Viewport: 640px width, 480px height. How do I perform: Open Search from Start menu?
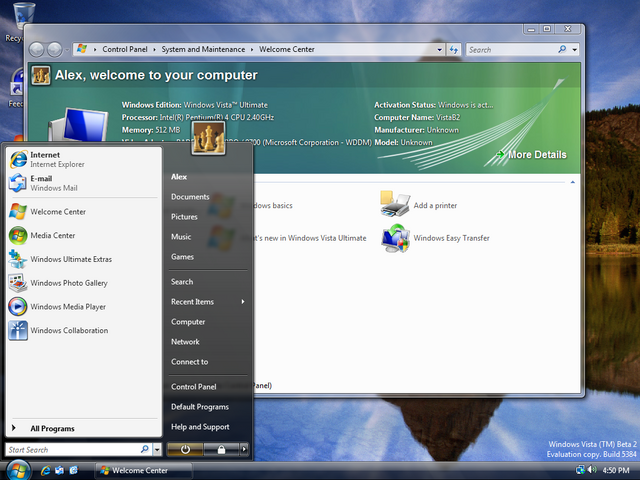(x=182, y=282)
